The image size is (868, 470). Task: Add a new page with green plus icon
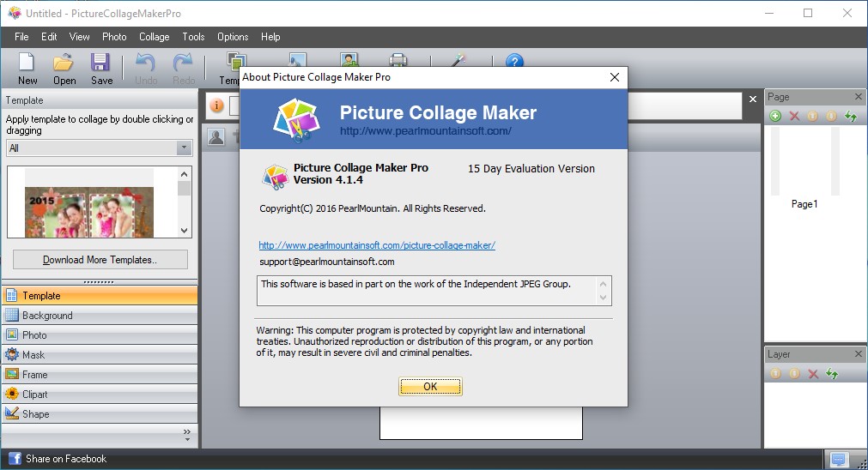pos(775,116)
